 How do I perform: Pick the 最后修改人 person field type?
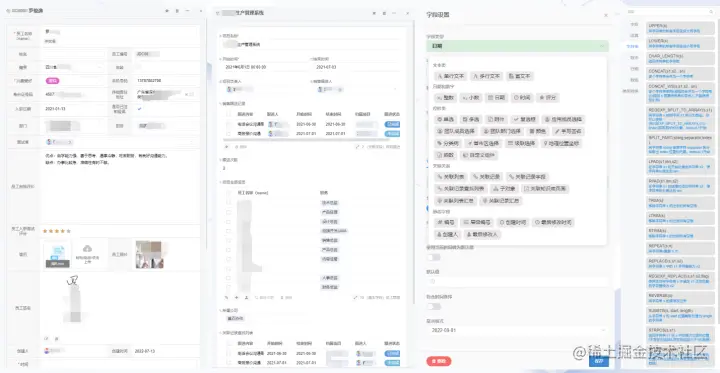point(482,234)
